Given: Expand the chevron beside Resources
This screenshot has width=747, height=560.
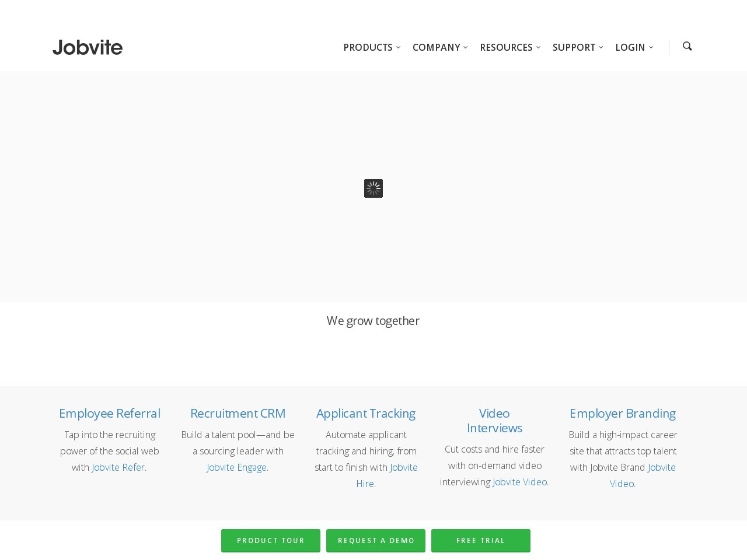Looking at the screenshot, I should (538, 47).
